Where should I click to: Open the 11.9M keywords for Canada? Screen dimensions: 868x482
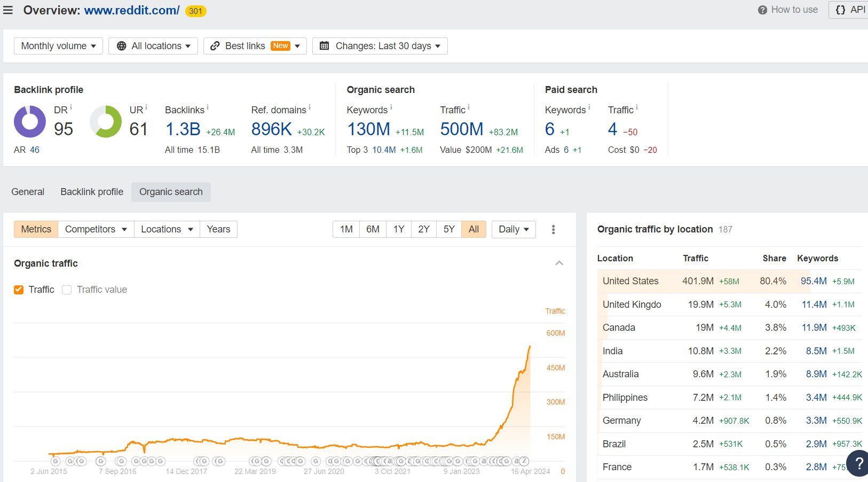[x=814, y=328]
